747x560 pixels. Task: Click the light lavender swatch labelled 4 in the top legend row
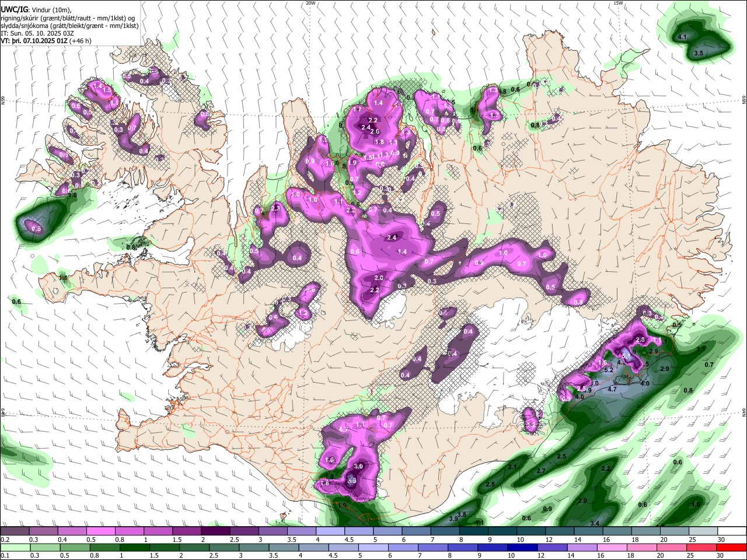click(x=330, y=531)
